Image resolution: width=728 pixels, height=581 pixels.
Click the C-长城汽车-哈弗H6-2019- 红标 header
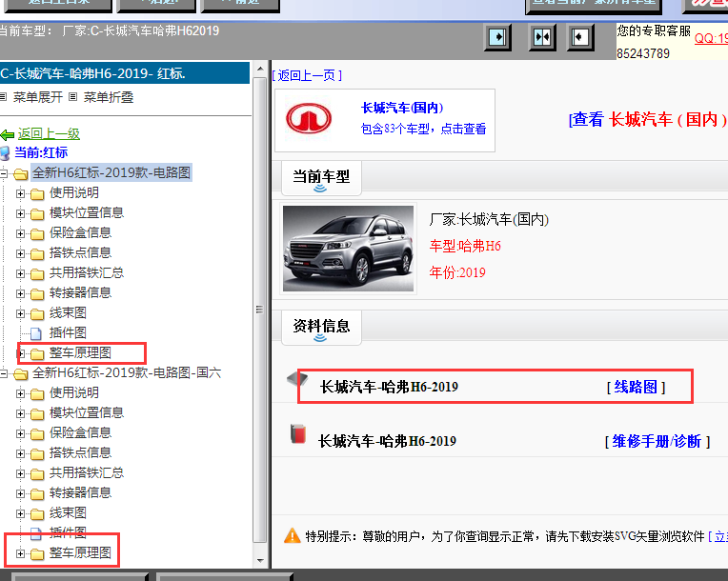(125, 73)
